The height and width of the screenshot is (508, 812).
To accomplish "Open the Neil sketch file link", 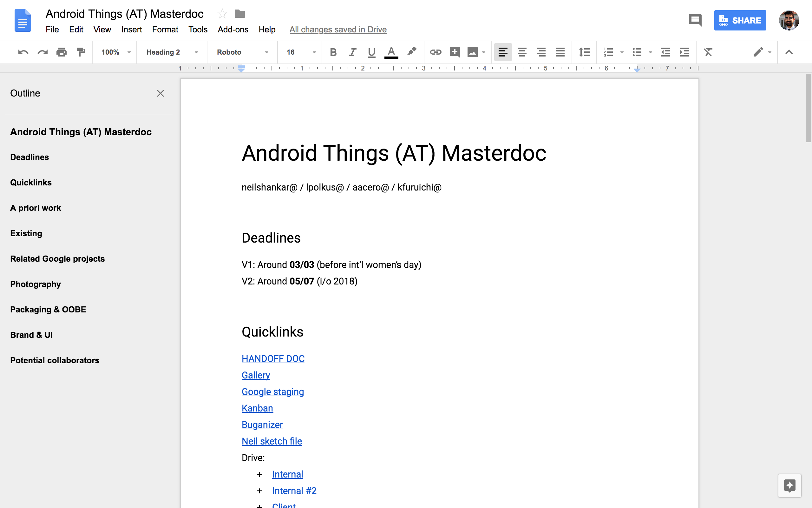I will point(272,441).
